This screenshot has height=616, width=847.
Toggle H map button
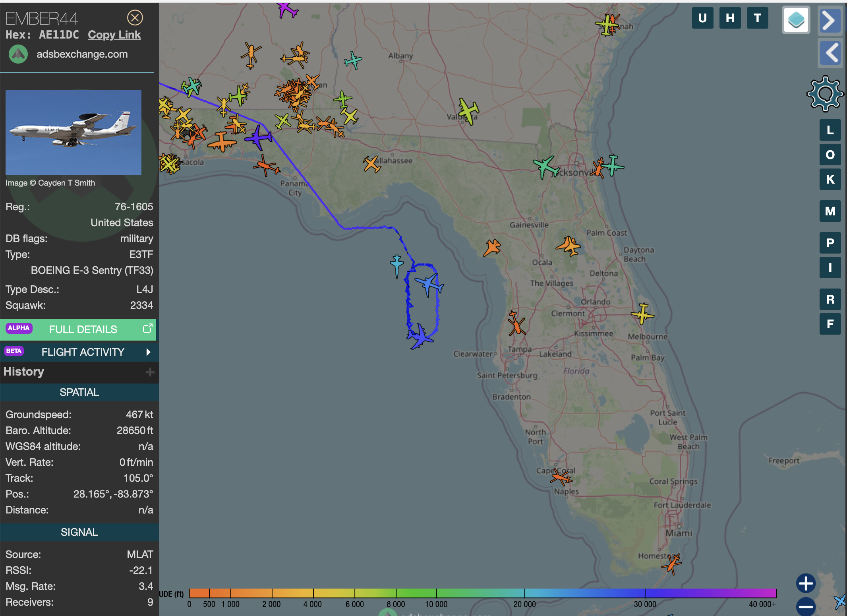(x=730, y=18)
